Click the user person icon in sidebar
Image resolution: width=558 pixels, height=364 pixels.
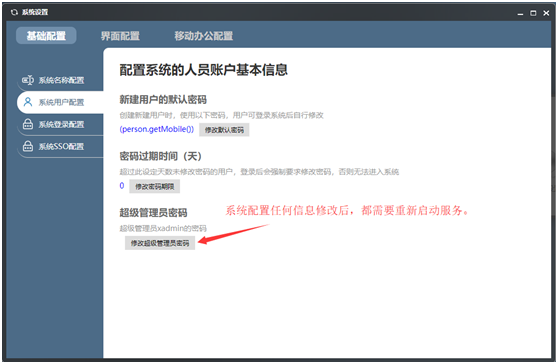28,102
